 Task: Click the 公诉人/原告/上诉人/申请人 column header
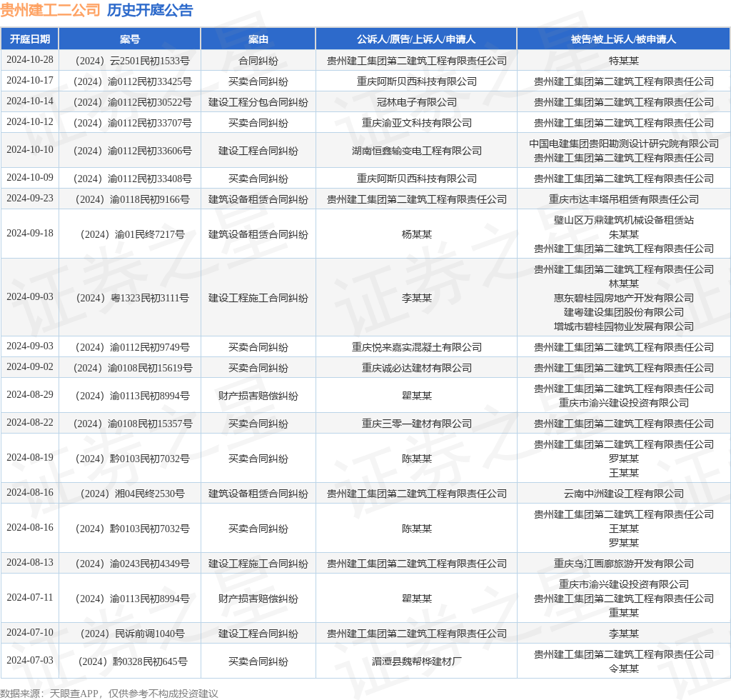[x=416, y=39]
